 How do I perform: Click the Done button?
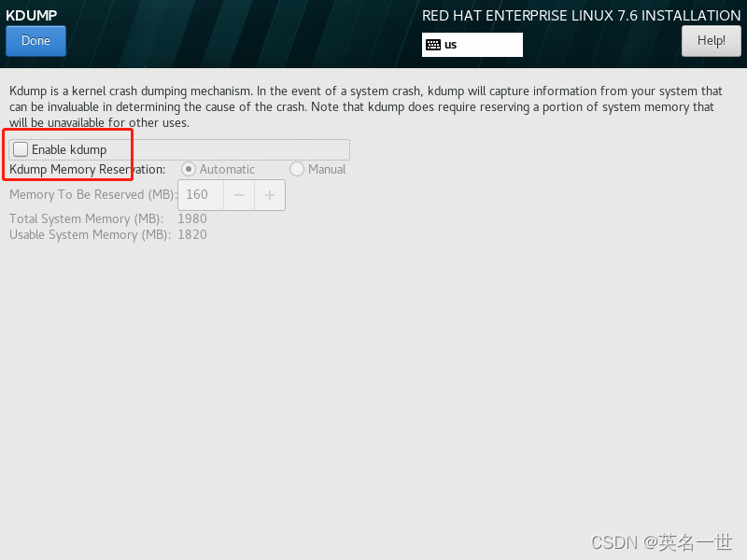point(35,41)
